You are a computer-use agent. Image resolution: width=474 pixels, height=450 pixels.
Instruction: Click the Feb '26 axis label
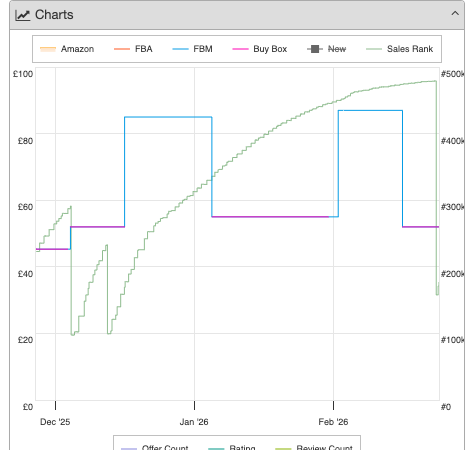[333, 422]
